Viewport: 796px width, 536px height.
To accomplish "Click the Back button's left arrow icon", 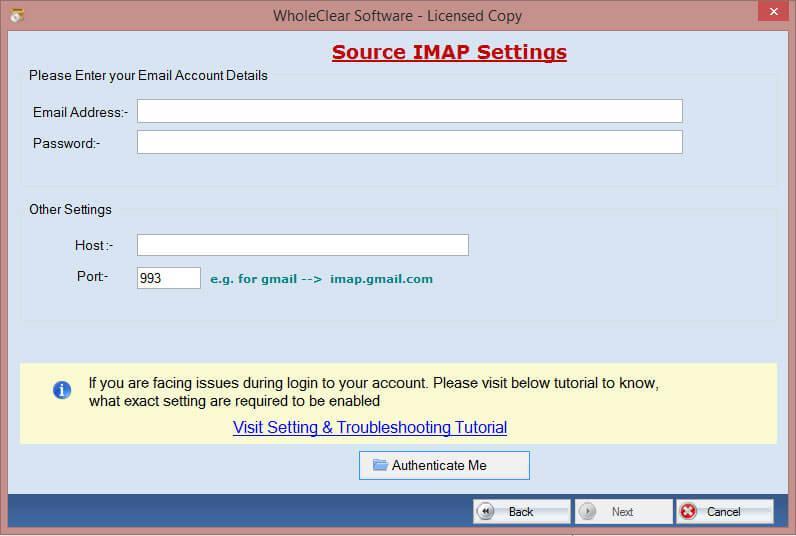I will click(x=486, y=511).
